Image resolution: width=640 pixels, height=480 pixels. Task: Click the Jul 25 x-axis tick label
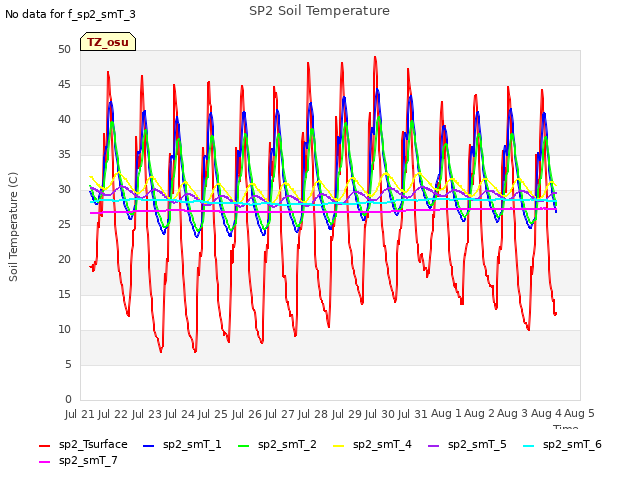pos(214,414)
